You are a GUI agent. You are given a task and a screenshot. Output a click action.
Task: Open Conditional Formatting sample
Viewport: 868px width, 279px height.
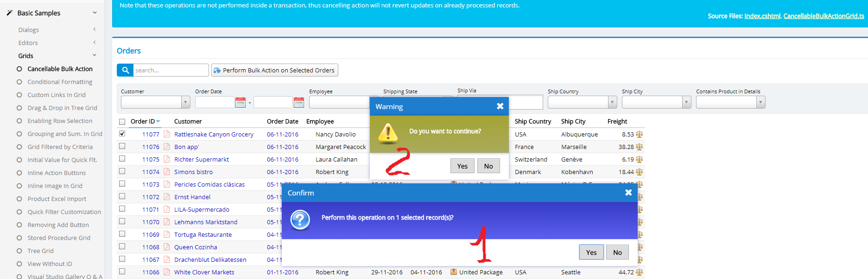[60, 82]
